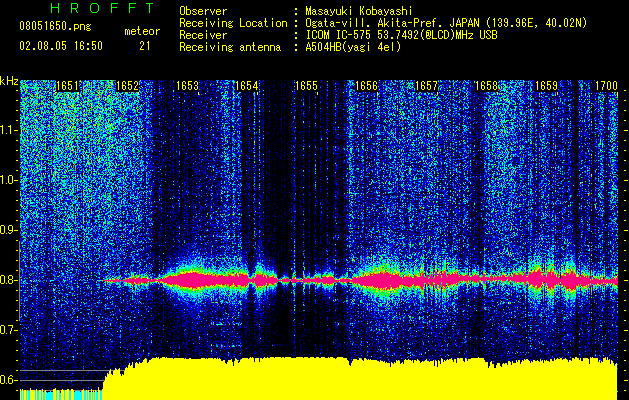Select the file name 08051650.png
This screenshot has width=629, height=400.
coord(55,27)
